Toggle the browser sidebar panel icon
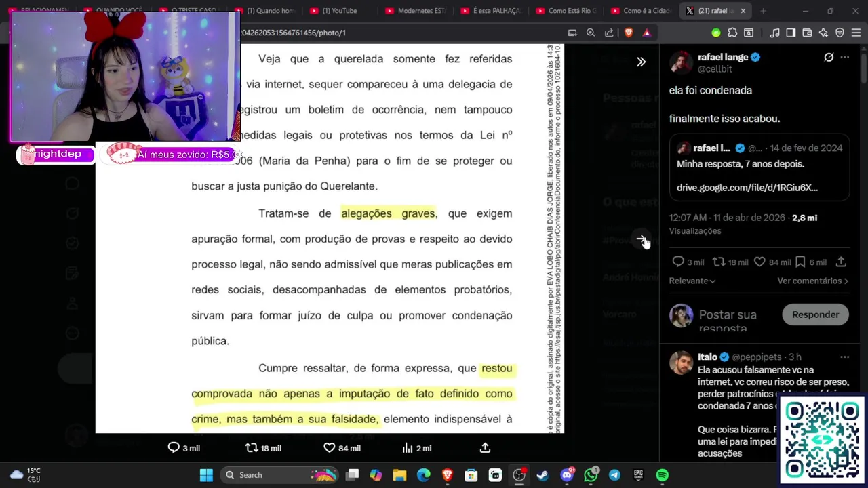Screen dimensions: 868x488 coord(791,33)
